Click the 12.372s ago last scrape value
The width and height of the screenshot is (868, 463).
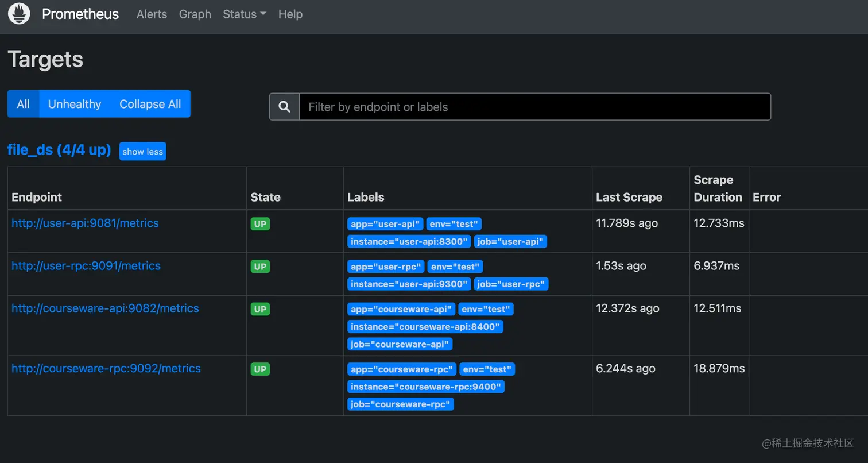coord(627,308)
